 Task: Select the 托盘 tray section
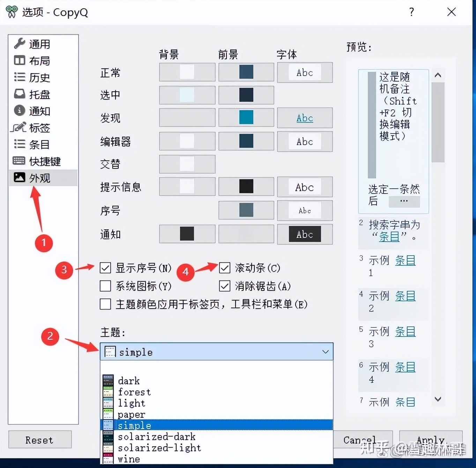tap(43, 94)
